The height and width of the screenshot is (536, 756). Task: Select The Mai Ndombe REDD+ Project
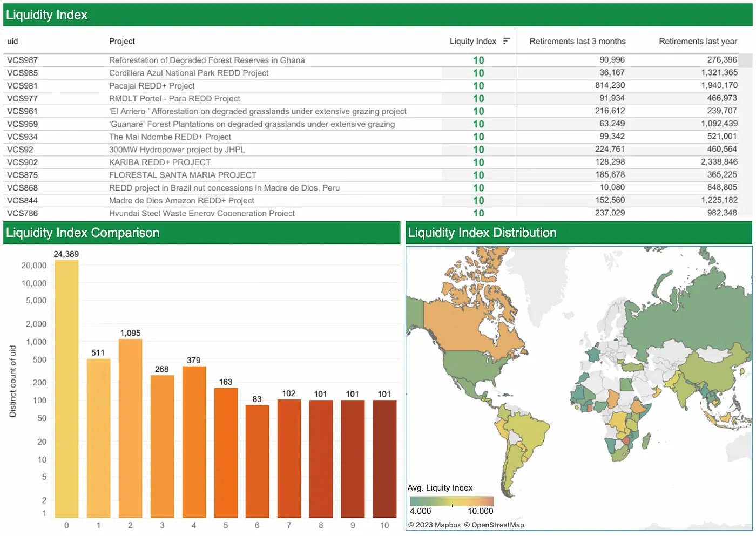[x=170, y=137]
